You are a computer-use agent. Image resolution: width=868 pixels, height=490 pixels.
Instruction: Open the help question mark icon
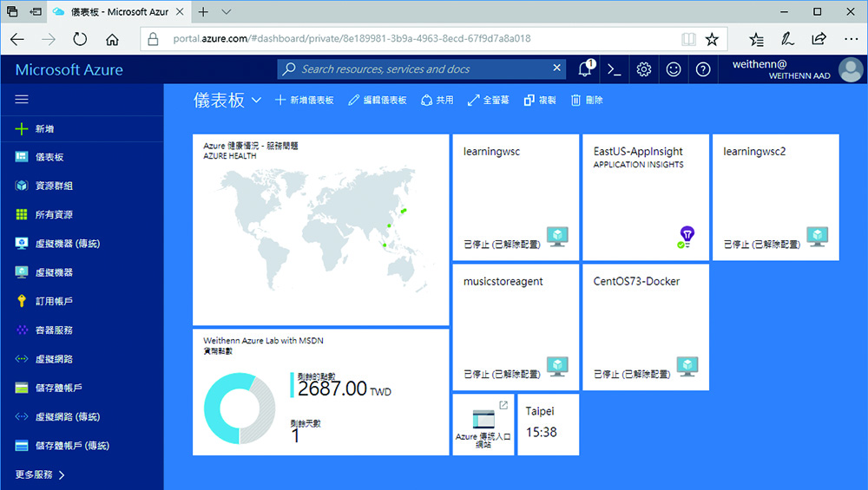(703, 69)
